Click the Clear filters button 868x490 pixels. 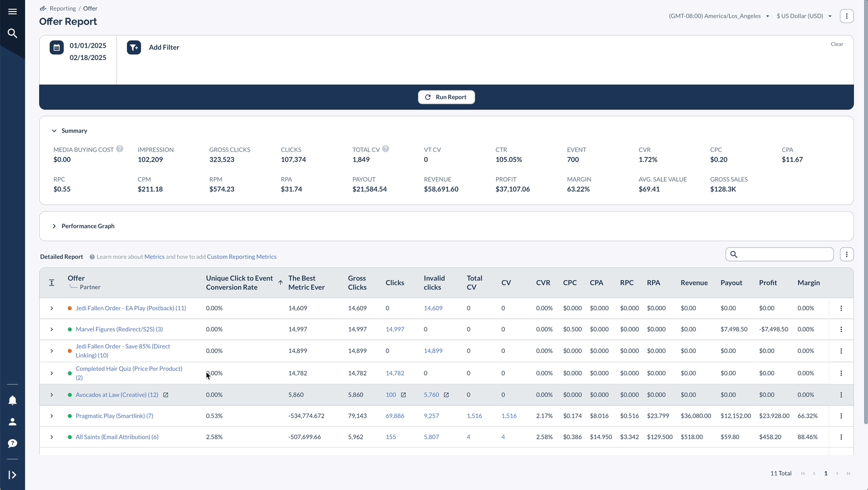[837, 44]
